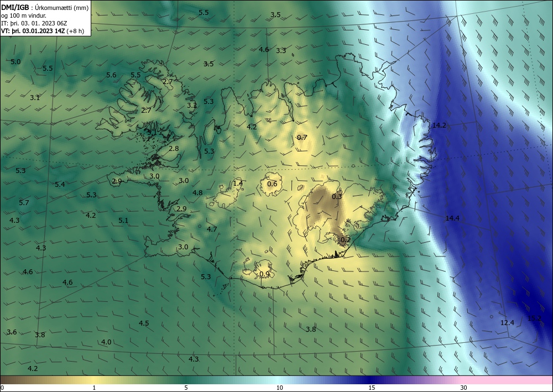The image size is (553, 392).
Task: Click the '10' tick label on the color scale
Action: pos(279,388)
